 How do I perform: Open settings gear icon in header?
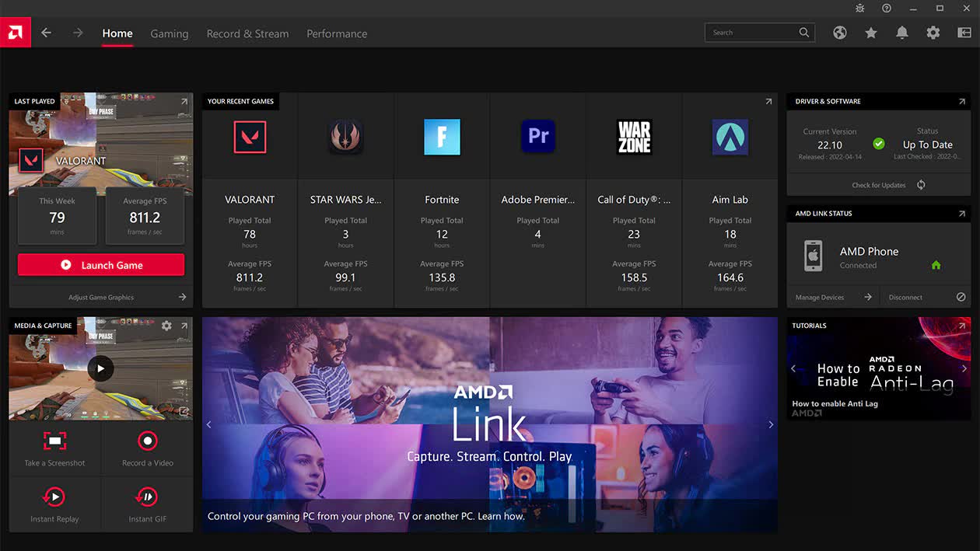tap(933, 33)
